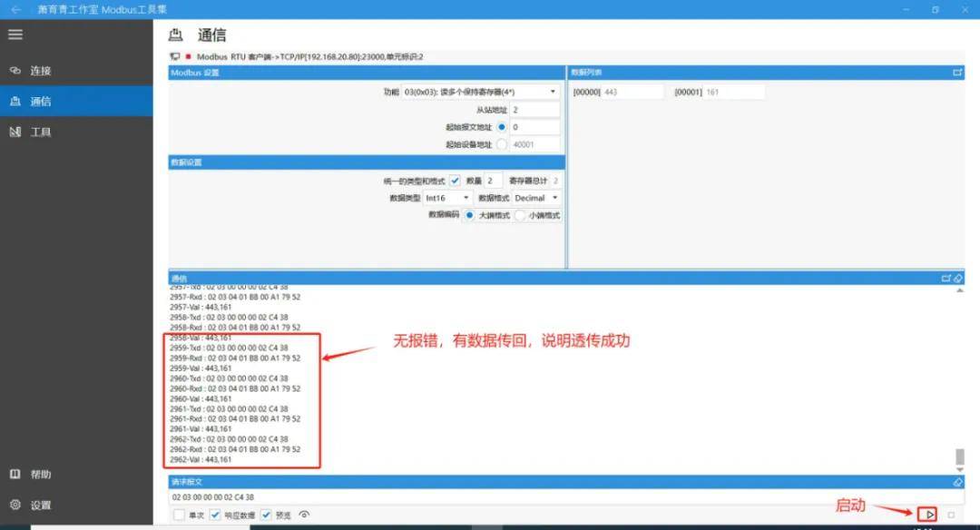Pop out the 通信 log panel
980x530 pixels.
tap(946, 278)
